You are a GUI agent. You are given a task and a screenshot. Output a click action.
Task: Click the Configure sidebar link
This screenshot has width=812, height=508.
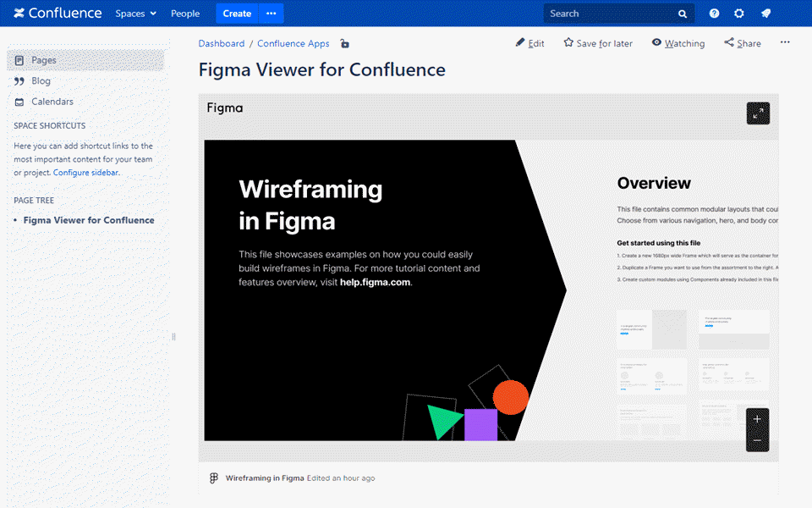[86, 173]
